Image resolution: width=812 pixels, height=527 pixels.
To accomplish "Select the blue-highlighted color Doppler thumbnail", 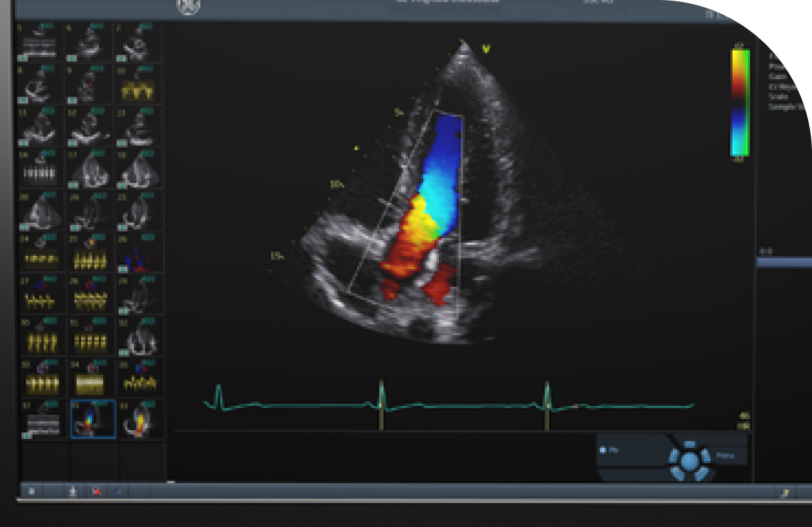I will pyautogui.click(x=93, y=419).
